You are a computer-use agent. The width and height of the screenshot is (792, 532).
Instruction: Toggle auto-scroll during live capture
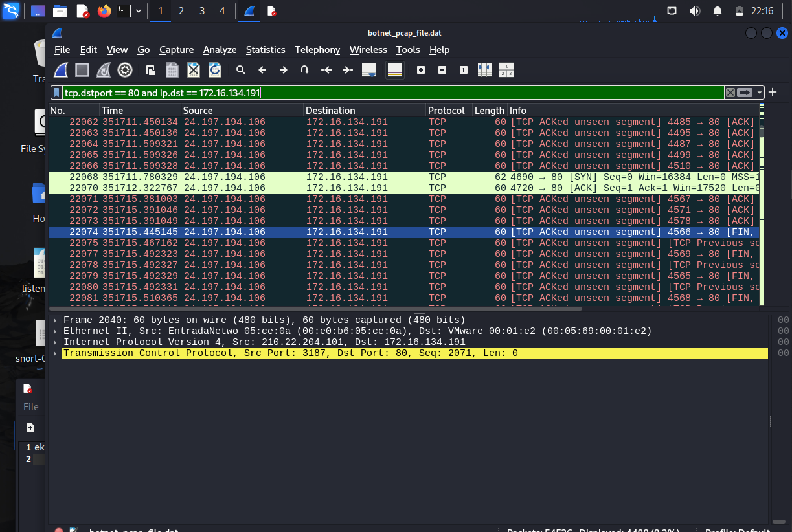(x=369, y=70)
